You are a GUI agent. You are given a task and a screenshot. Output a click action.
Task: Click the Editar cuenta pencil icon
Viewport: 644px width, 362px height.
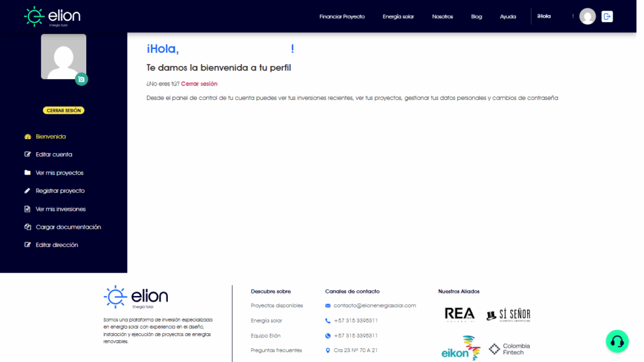coord(26,155)
